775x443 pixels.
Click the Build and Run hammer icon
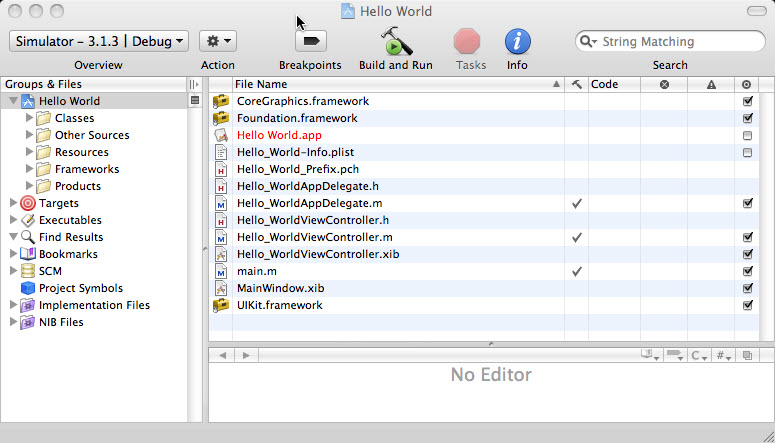tap(396, 41)
